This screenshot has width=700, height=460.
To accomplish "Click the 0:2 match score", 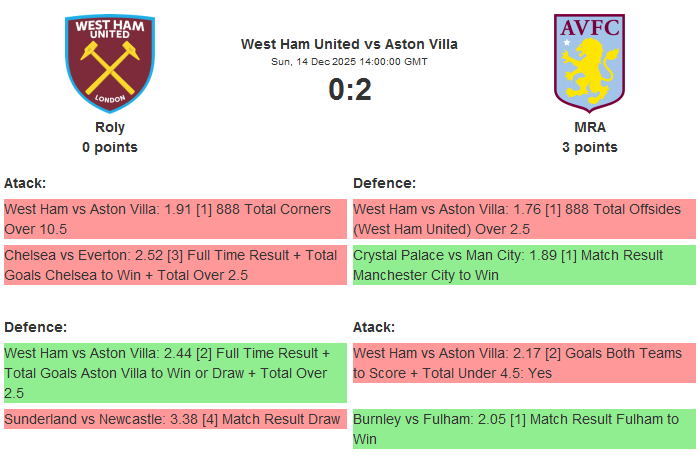I will [x=349, y=90].
